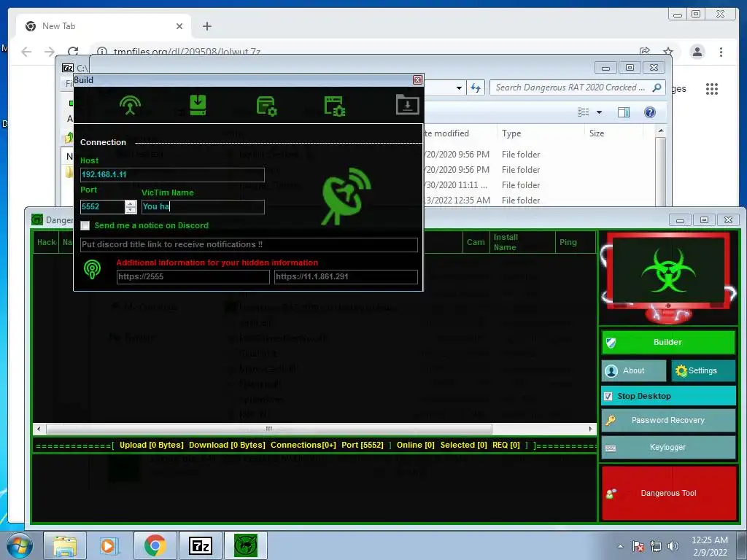Open the Connection antenna tab in Build
The height and width of the screenshot is (560, 747).
coord(130,105)
